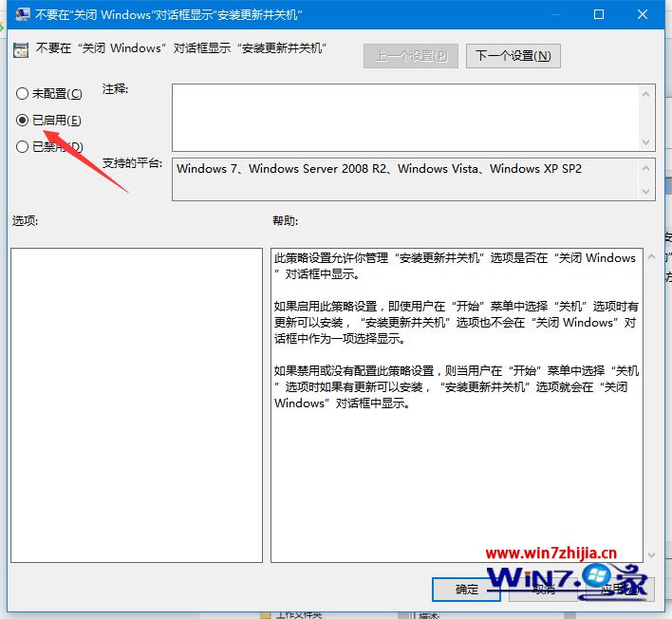Click down arrow of 支持的平台 scrollbar

(x=645, y=192)
